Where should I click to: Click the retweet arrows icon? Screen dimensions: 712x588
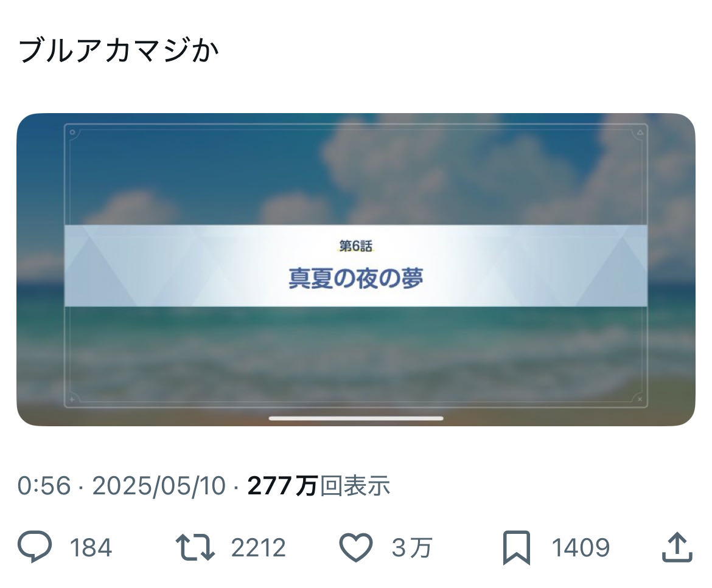195,547
